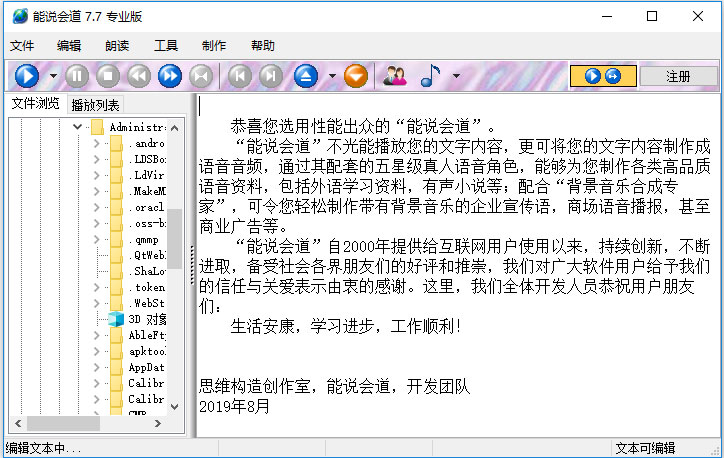Open the 编辑 menu
Screen dimensions: 724x458
(x=69, y=46)
